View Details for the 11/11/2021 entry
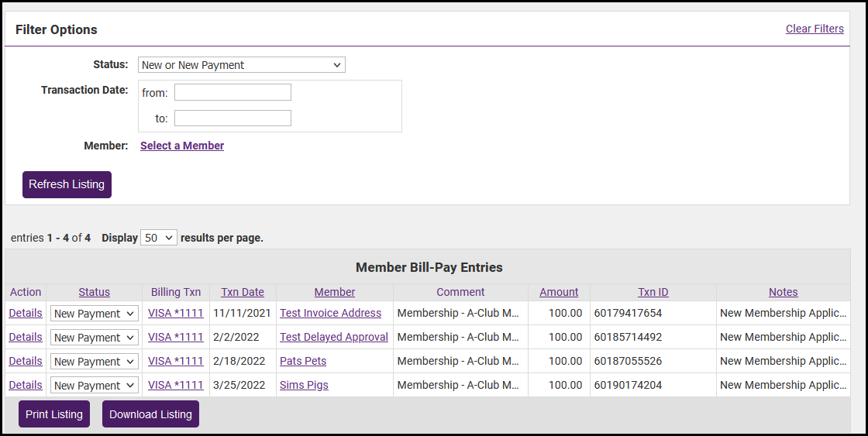Viewport: 868px width, 436px height. tap(26, 313)
